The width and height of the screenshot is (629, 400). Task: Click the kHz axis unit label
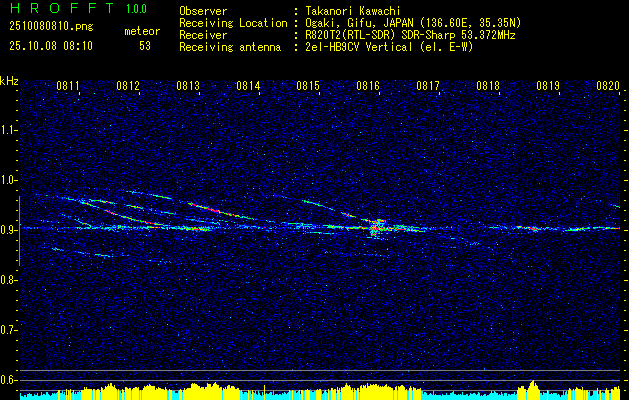point(9,81)
